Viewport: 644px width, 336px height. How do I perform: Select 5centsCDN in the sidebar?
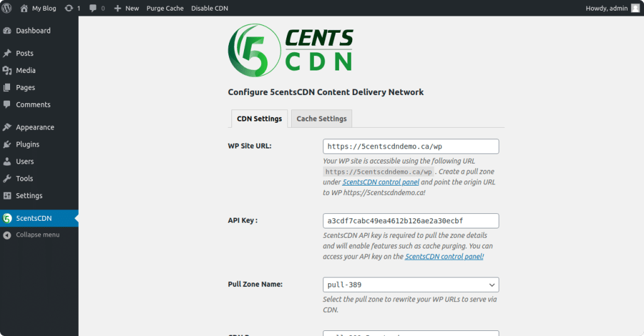[39, 218]
